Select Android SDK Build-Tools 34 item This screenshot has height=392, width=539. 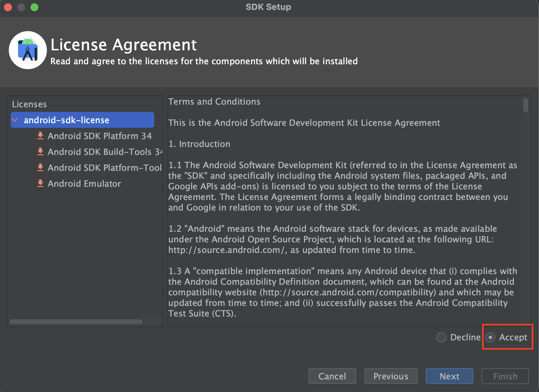coord(105,152)
